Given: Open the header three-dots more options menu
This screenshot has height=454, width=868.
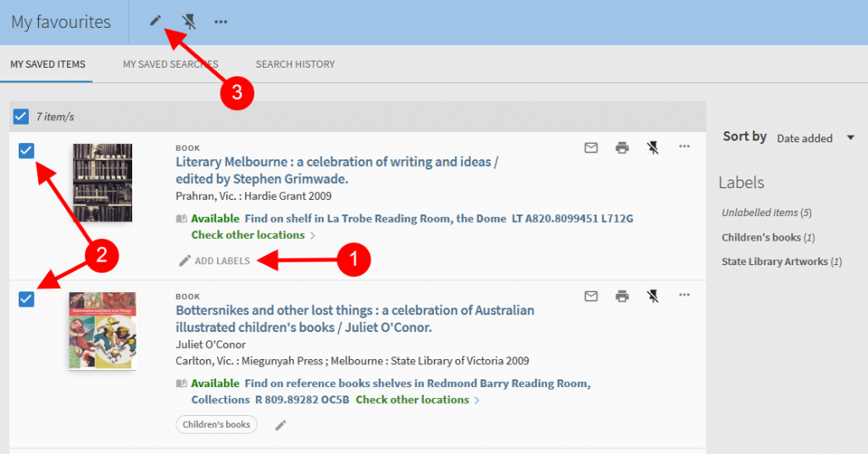Looking at the screenshot, I should click(x=221, y=21).
